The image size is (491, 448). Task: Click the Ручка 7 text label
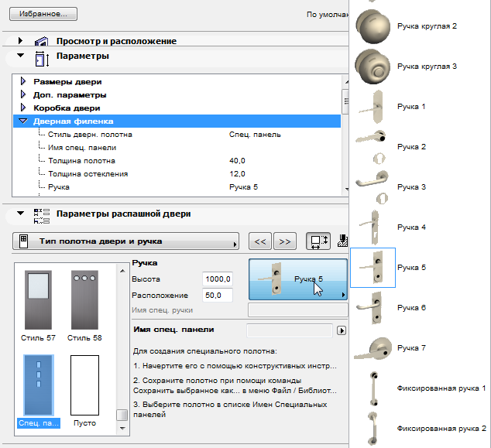[x=411, y=348]
